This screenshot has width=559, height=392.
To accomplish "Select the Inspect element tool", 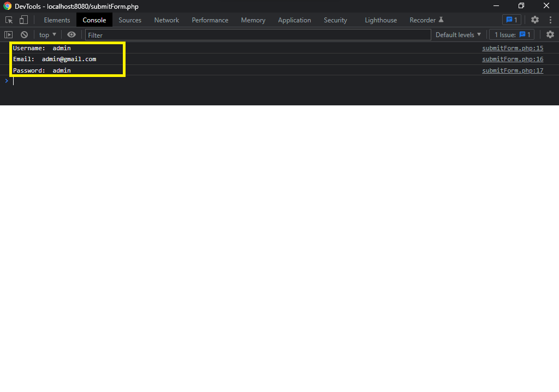I will point(8,20).
